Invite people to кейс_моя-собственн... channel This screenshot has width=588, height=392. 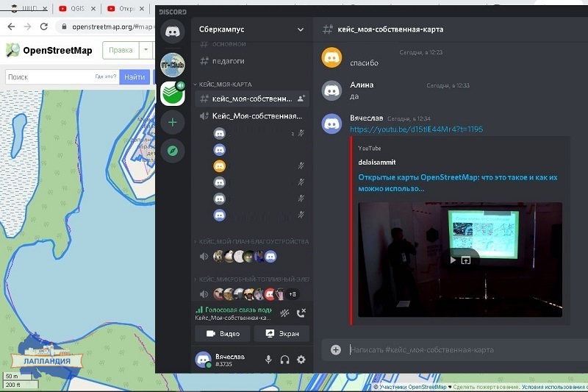pyautogui.click(x=301, y=99)
